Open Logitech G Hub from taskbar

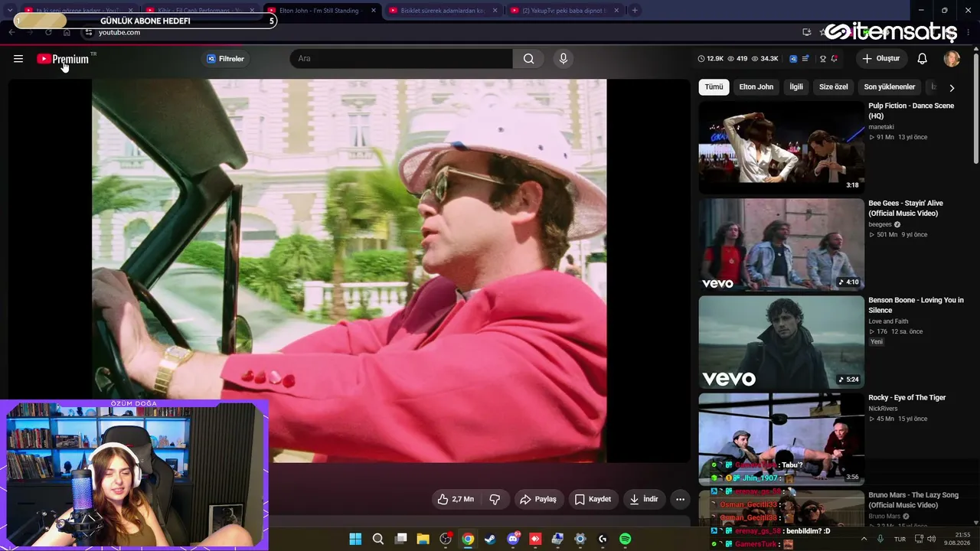[603, 539]
